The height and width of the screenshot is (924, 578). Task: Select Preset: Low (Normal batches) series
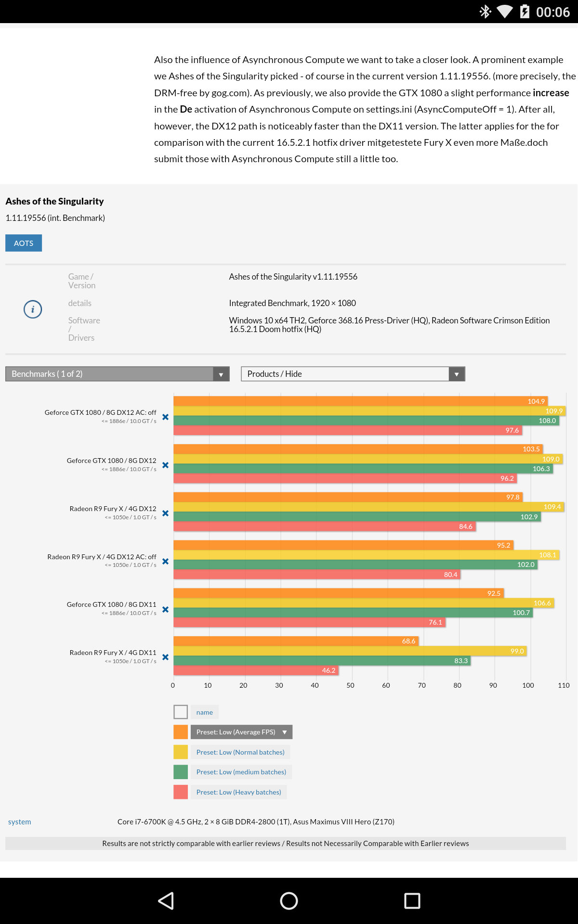(x=240, y=752)
